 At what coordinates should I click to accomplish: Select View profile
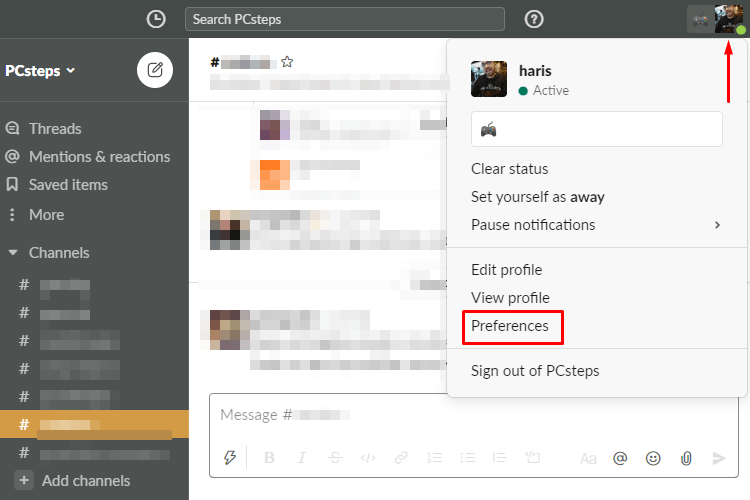coord(510,298)
